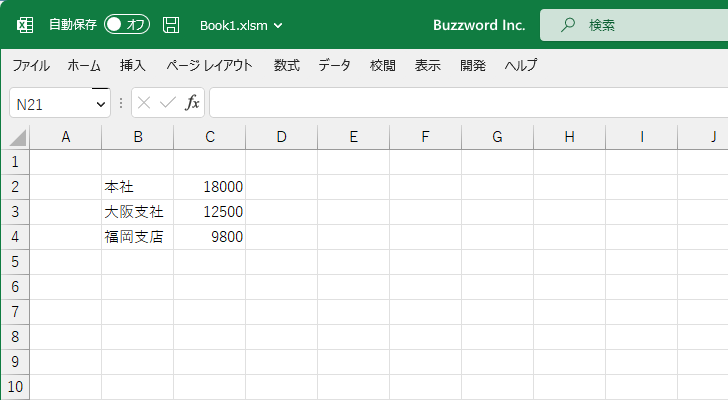This screenshot has width=728, height=400.
Task: Expand the Name Box dropdown arrow
Action: tap(100, 104)
